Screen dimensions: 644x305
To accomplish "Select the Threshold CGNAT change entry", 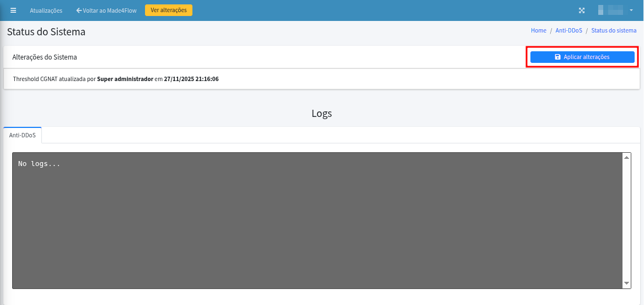I will pyautogui.click(x=116, y=79).
